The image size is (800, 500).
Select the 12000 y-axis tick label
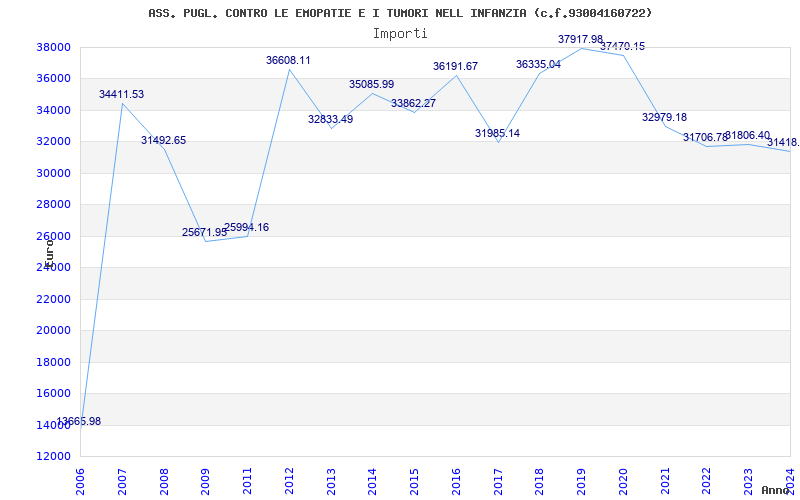tap(53, 457)
